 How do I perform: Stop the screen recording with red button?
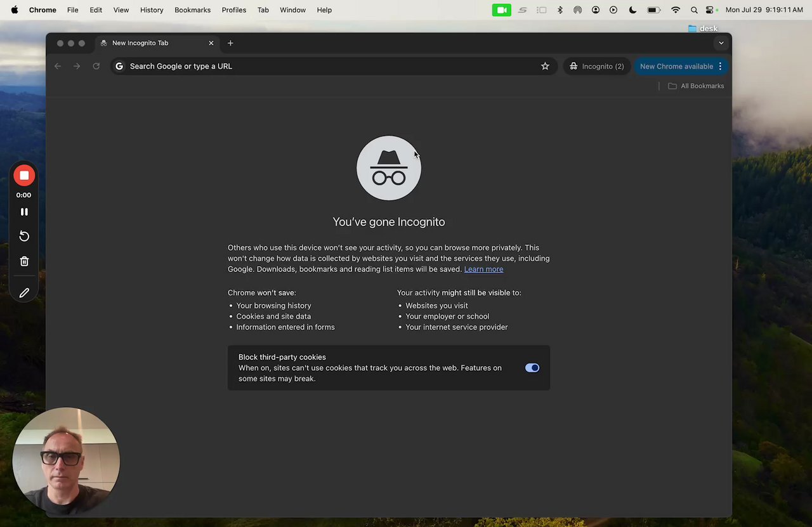tap(24, 176)
